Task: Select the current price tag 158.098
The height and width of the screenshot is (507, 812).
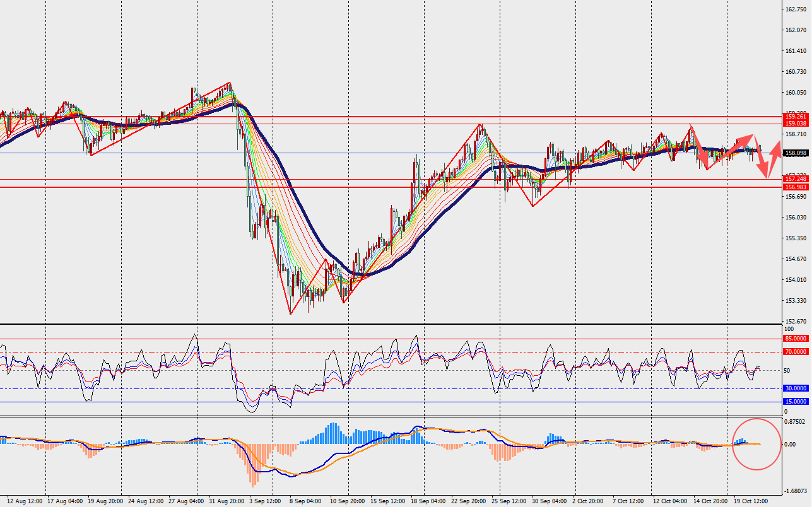Action: click(x=797, y=153)
